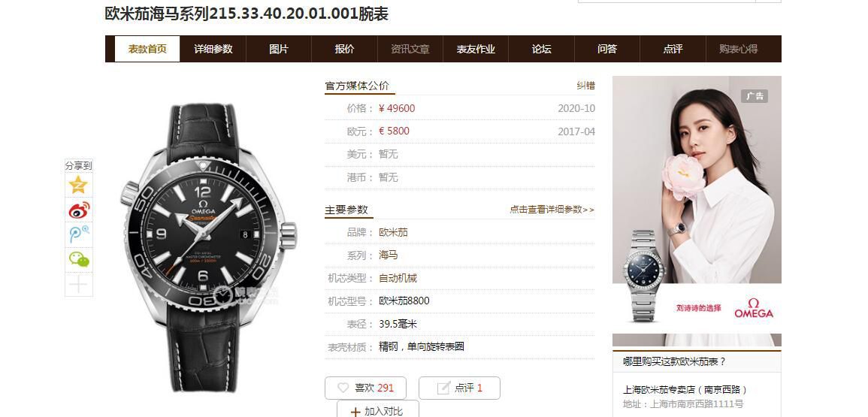Click the heart icon to like watch
The image size is (868, 417).
click(x=343, y=388)
